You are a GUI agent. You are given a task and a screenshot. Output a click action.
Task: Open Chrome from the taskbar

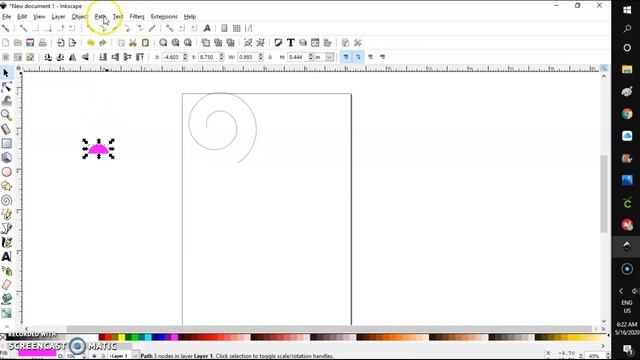point(627,113)
